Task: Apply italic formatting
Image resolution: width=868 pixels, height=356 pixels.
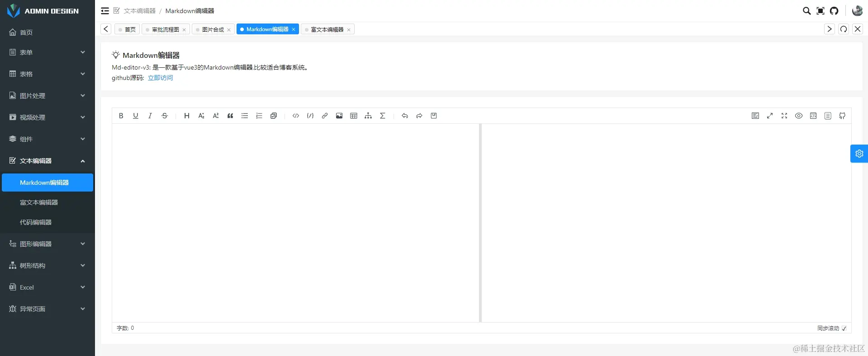Action: pyautogui.click(x=150, y=116)
